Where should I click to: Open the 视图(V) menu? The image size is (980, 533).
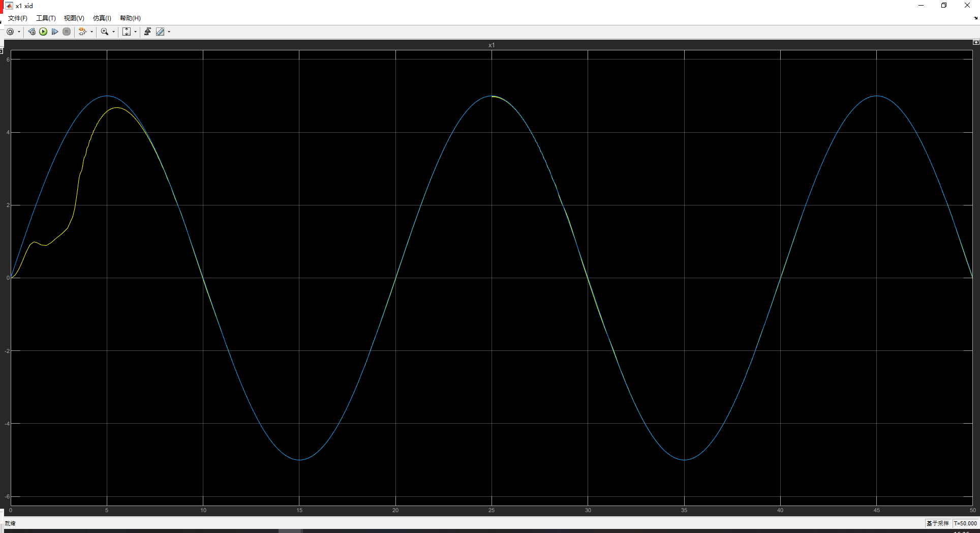coord(74,18)
